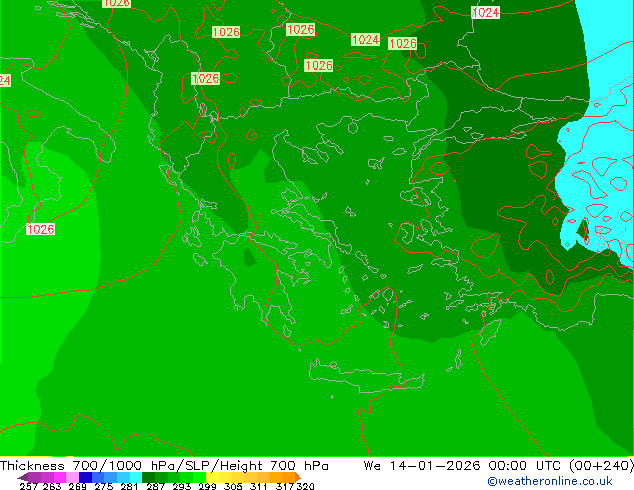Click the 'We 14-01-2026 00:00 UTC (00+240)' timestamp
The width and height of the screenshot is (634, 490).
[499, 466]
